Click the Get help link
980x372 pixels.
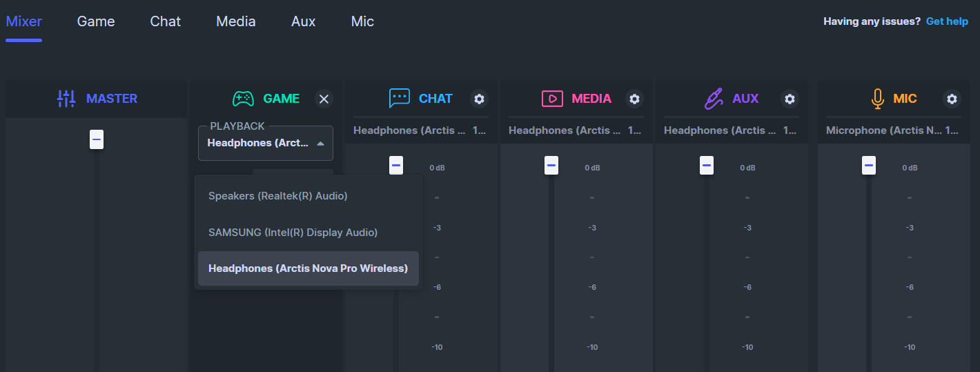pyautogui.click(x=947, y=21)
